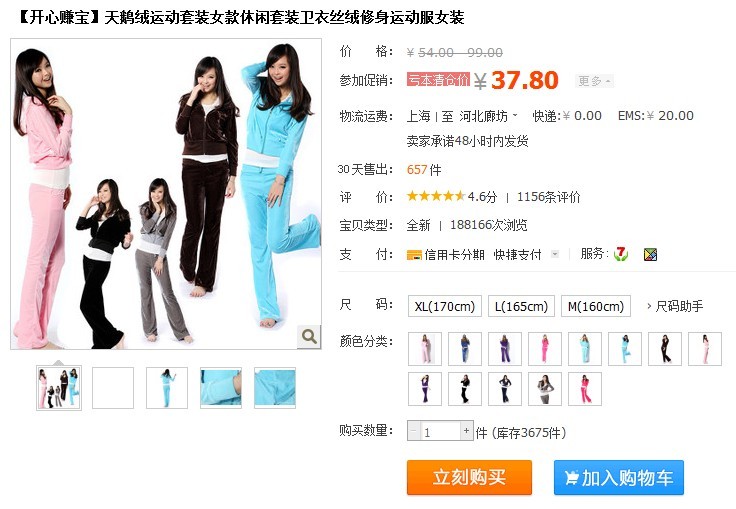Select size XL(170cm)
The width and height of the screenshot is (736, 509).
(445, 306)
